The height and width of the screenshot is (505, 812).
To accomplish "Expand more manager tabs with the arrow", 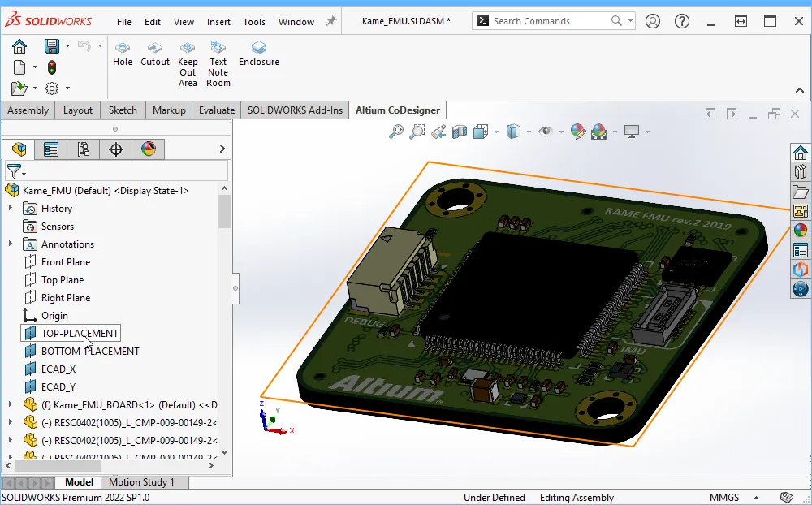I will (x=222, y=149).
